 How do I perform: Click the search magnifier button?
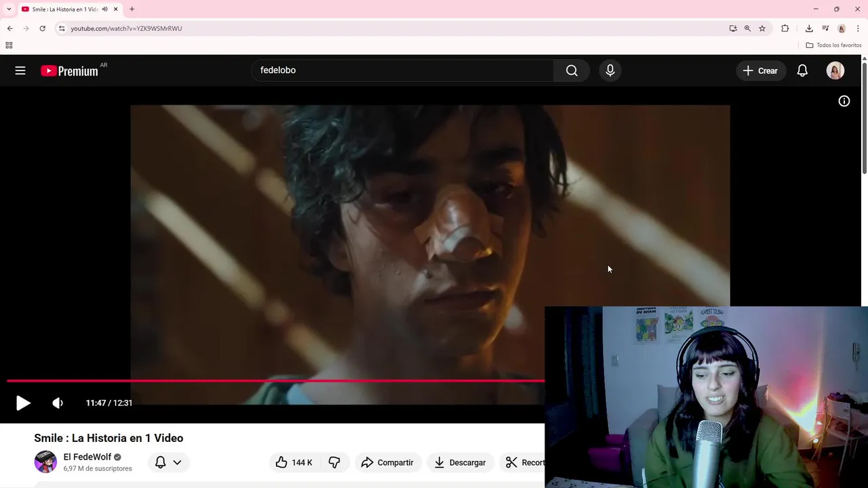572,70
